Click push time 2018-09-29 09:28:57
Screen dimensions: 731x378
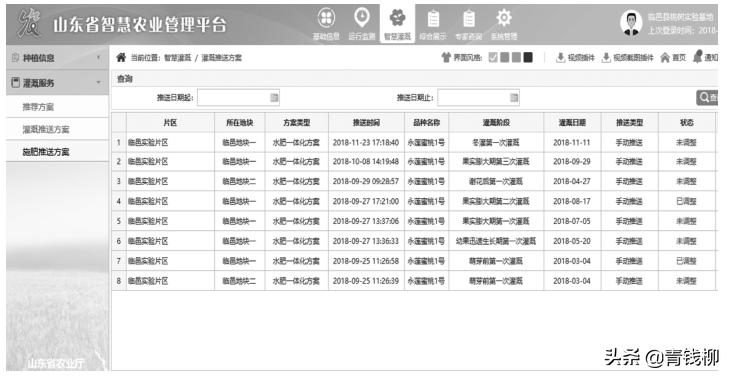tap(366, 181)
